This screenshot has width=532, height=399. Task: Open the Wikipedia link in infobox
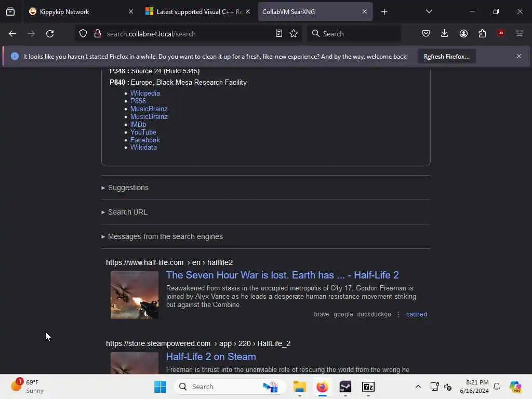point(145,94)
